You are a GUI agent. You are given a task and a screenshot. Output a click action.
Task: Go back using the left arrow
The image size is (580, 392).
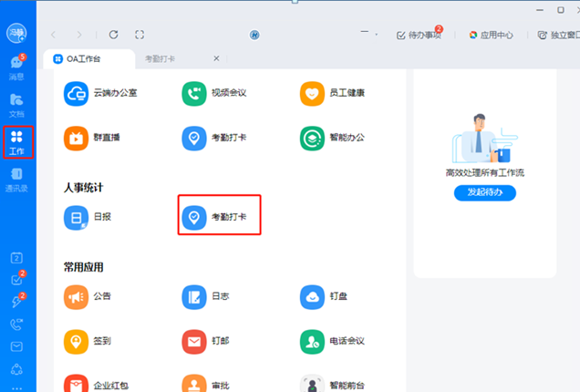(x=55, y=35)
